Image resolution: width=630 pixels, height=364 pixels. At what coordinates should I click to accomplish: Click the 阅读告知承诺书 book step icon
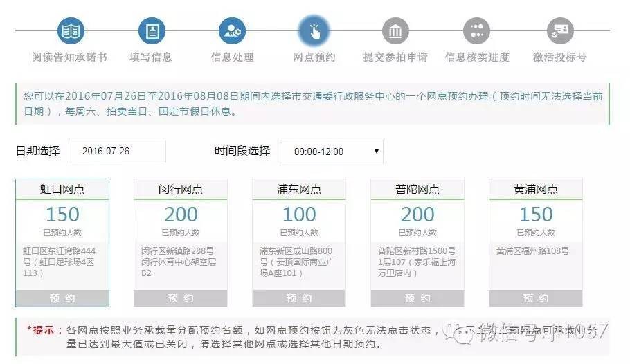click(x=69, y=31)
